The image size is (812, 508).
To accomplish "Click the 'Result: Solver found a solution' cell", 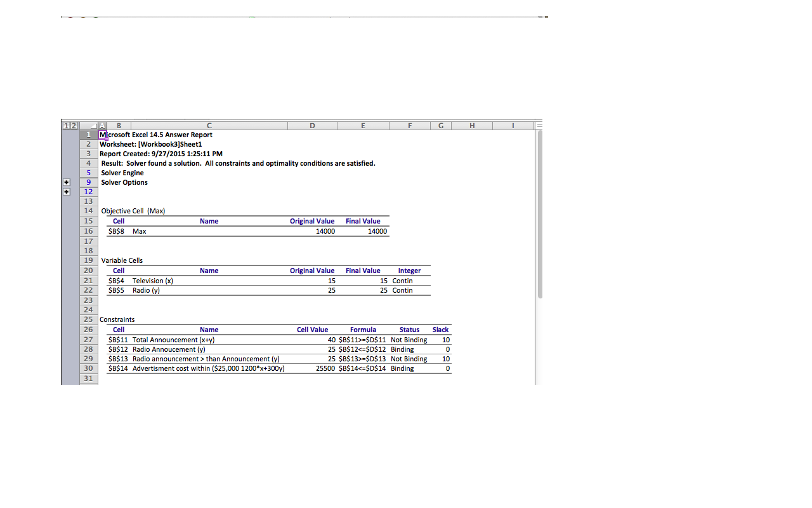I will pos(238,163).
